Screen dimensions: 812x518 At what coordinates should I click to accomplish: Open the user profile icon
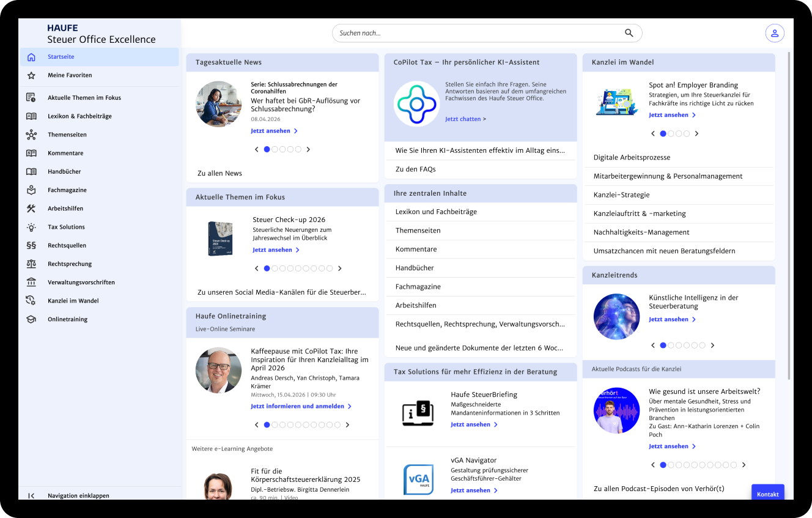(x=775, y=33)
